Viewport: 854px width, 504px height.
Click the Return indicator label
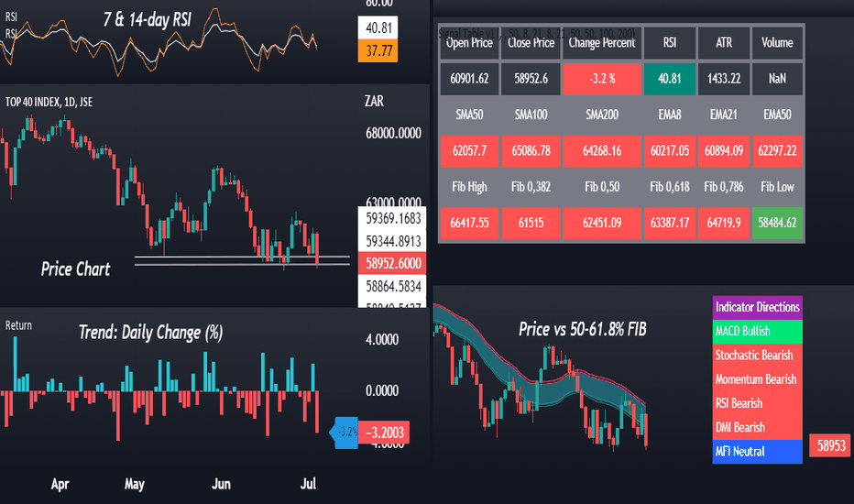[x=18, y=325]
